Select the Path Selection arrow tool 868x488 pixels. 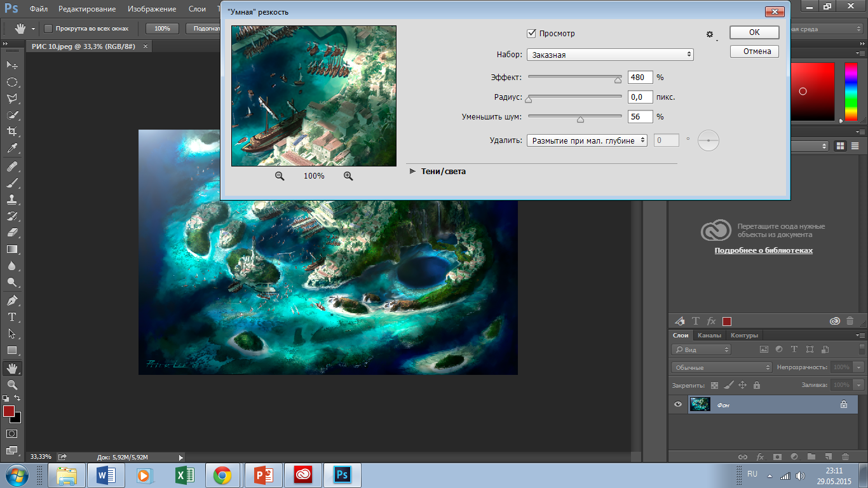pyautogui.click(x=12, y=333)
